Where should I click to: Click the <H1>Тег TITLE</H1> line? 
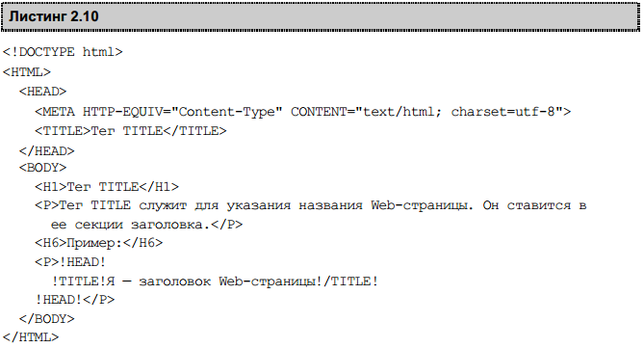[107, 187]
